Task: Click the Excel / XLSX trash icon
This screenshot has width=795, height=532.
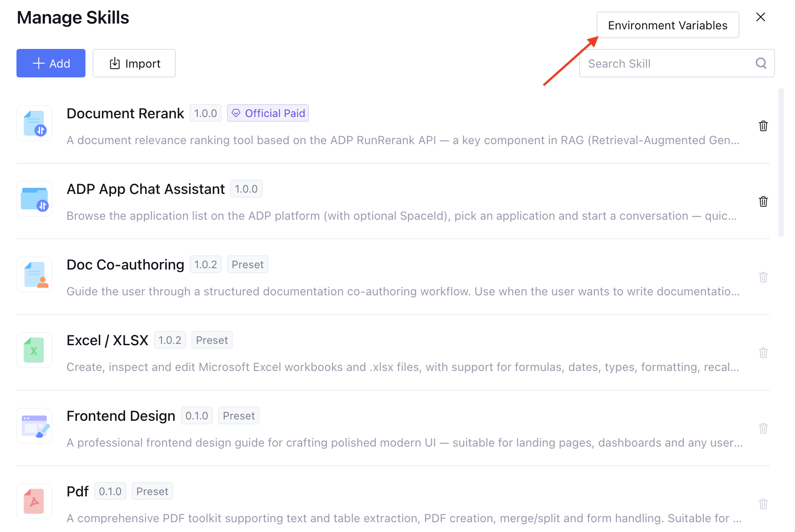Action: (763, 353)
